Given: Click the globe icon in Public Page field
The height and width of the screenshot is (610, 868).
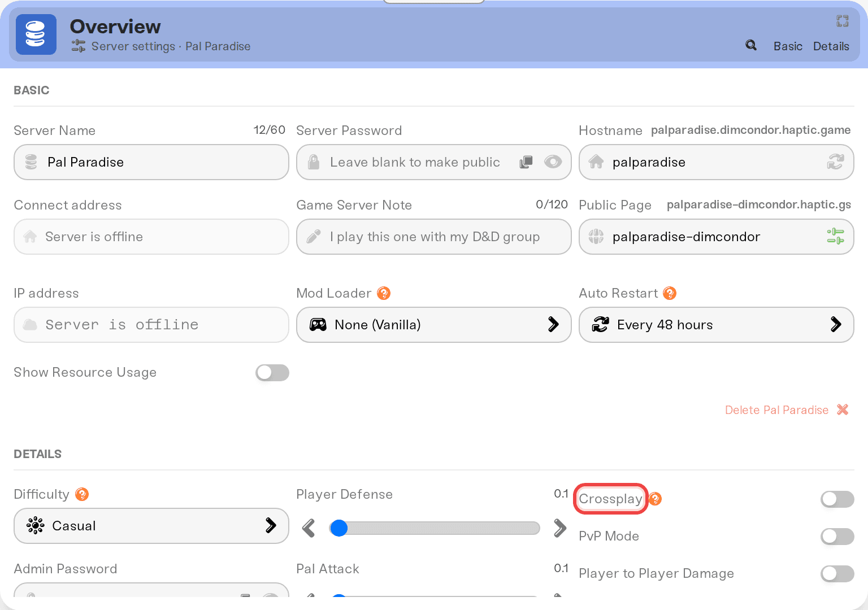Looking at the screenshot, I should [596, 237].
